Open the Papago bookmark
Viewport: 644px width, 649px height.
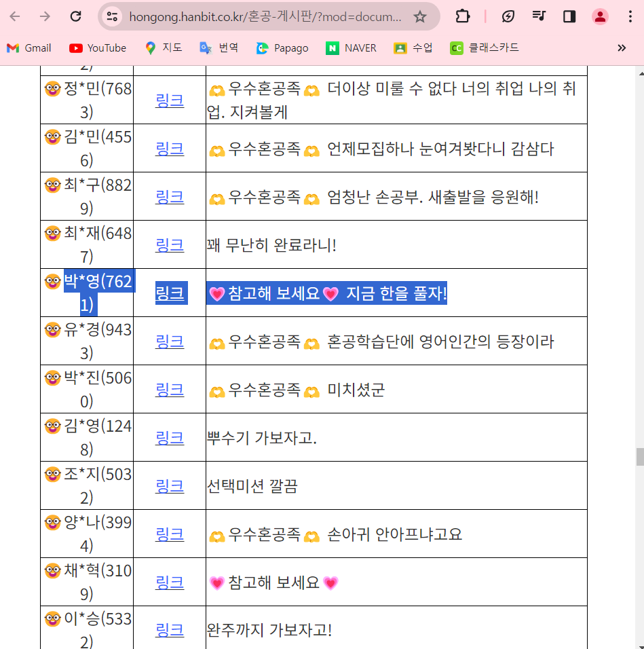pos(282,48)
